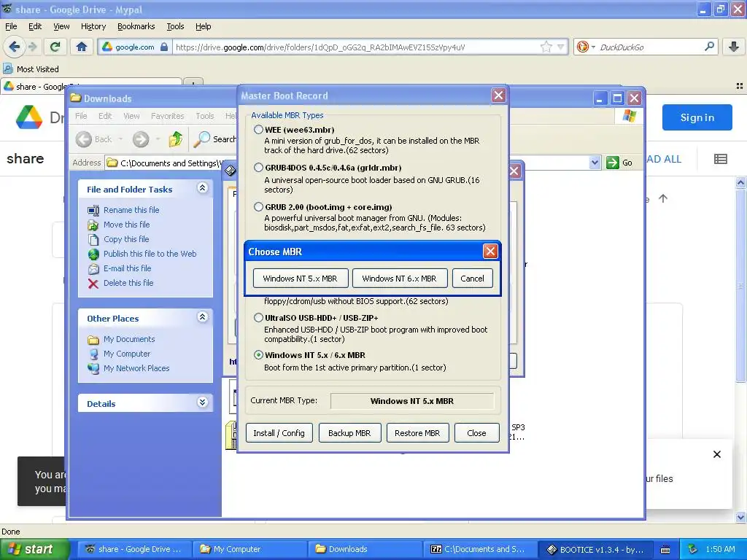
Task: Close Choose MBR dialog with X
Action: point(490,252)
